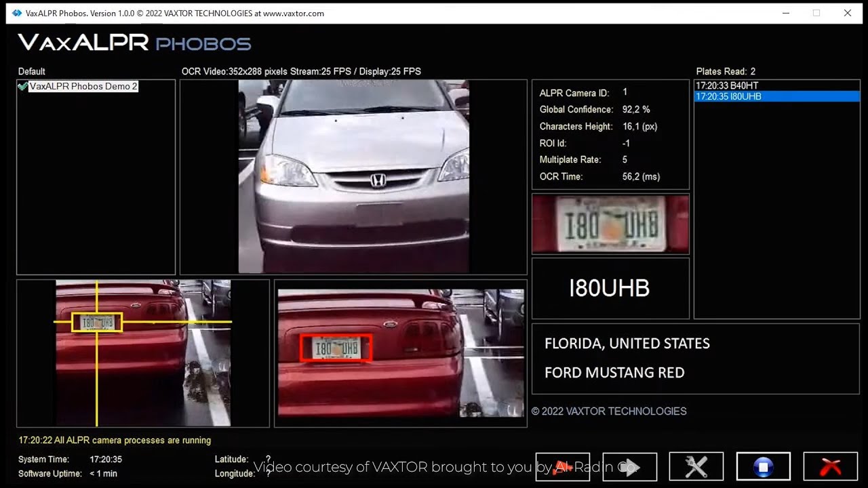Open settings with the wrench and screwdriver icon

click(x=696, y=466)
